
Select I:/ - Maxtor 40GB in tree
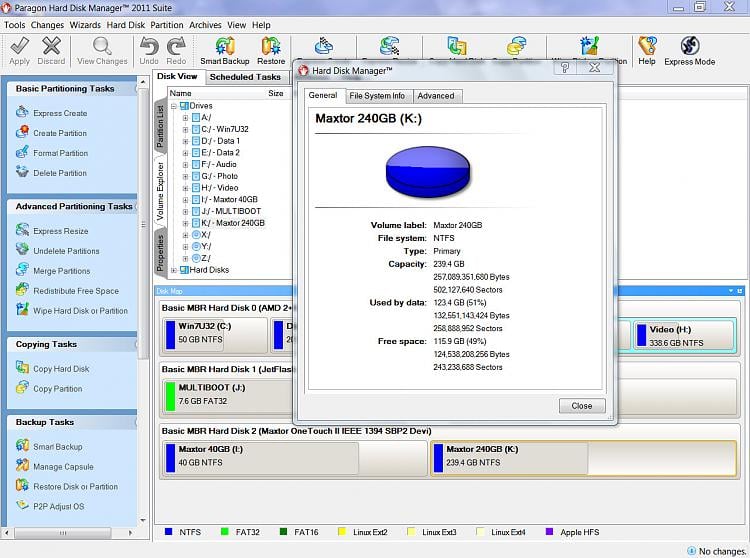229,200
